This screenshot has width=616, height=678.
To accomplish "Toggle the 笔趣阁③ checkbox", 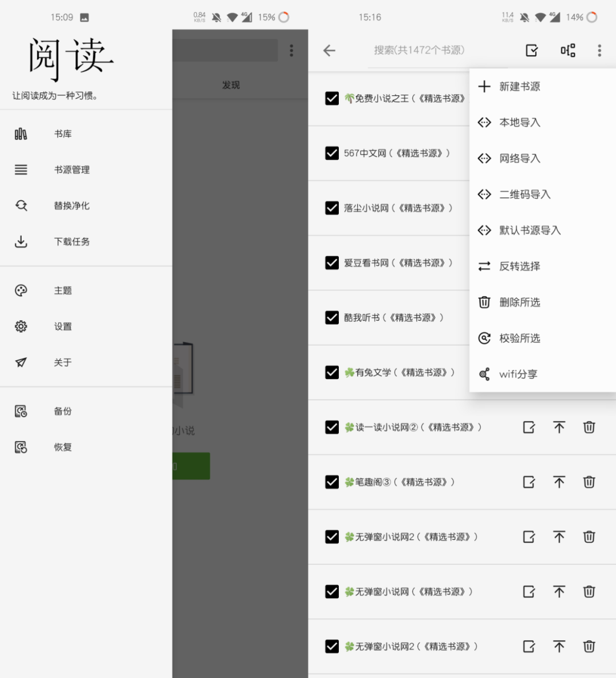I will click(x=332, y=482).
